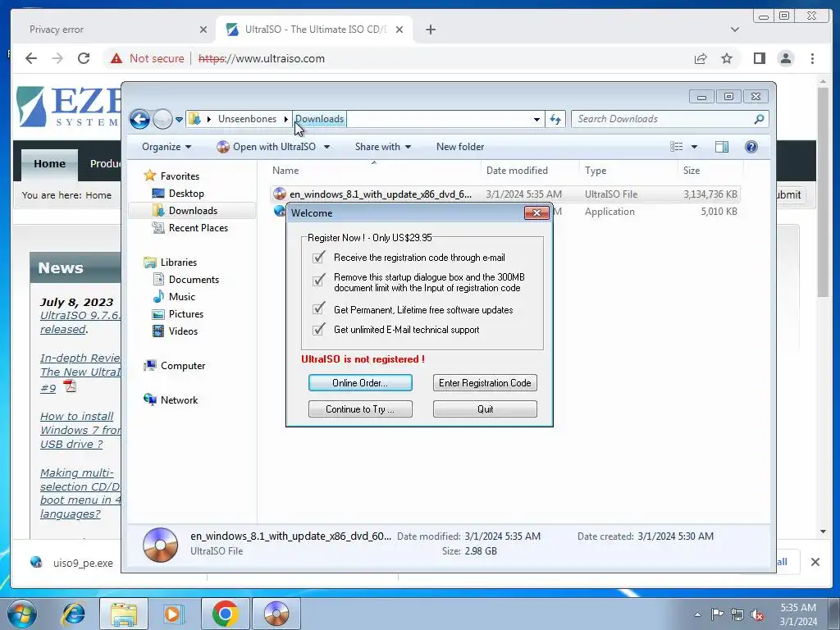Open Explorer help icon
840x630 pixels.
[751, 147]
